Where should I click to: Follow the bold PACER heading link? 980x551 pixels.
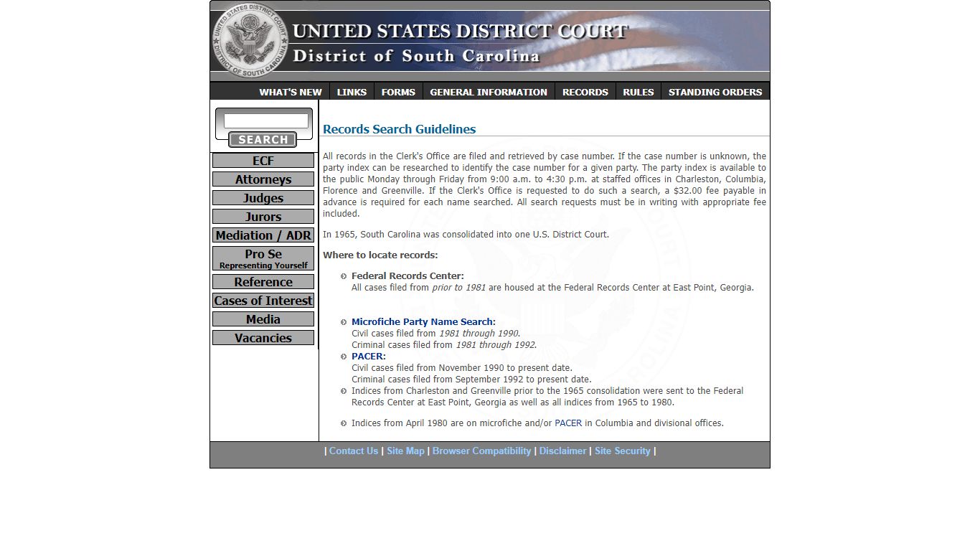pos(368,356)
